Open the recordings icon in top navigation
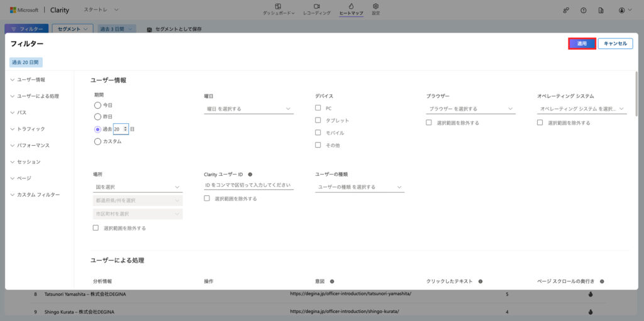Image resolution: width=644 pixels, height=321 pixels. tap(316, 6)
